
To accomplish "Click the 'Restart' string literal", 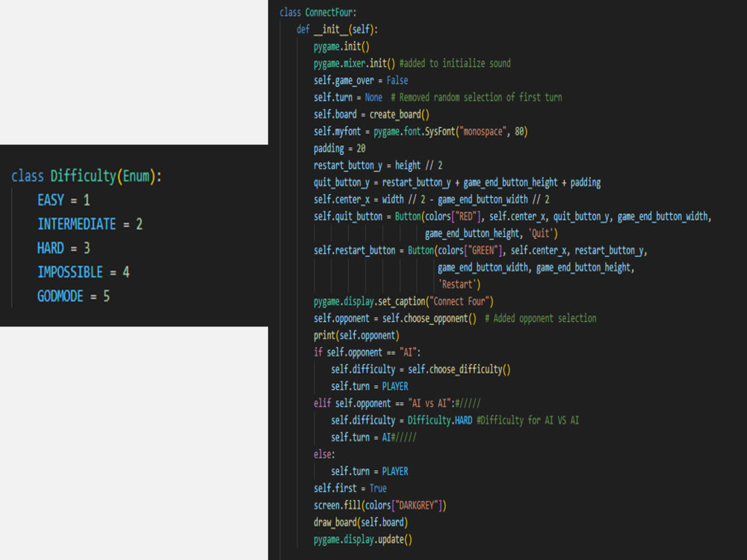I will pyautogui.click(x=459, y=284).
